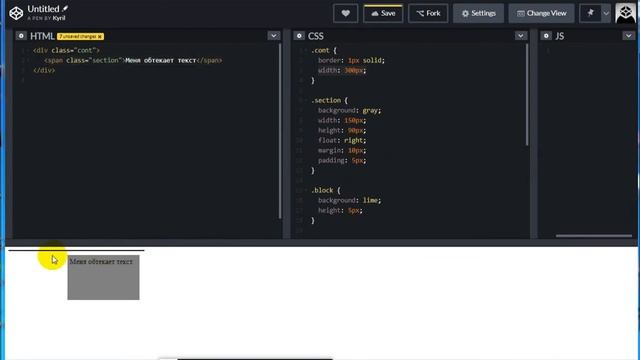Viewport: 640px width, 360px height.
Task: Open HTML editor settings gear
Action: pos(21,36)
